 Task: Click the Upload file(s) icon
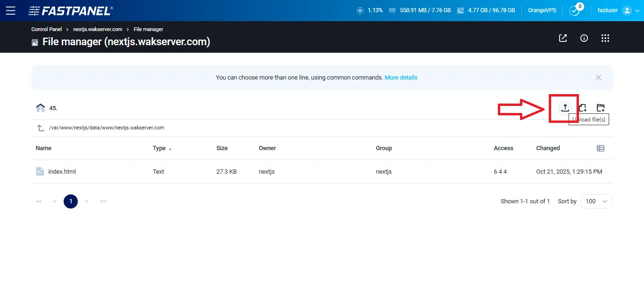pyautogui.click(x=564, y=108)
